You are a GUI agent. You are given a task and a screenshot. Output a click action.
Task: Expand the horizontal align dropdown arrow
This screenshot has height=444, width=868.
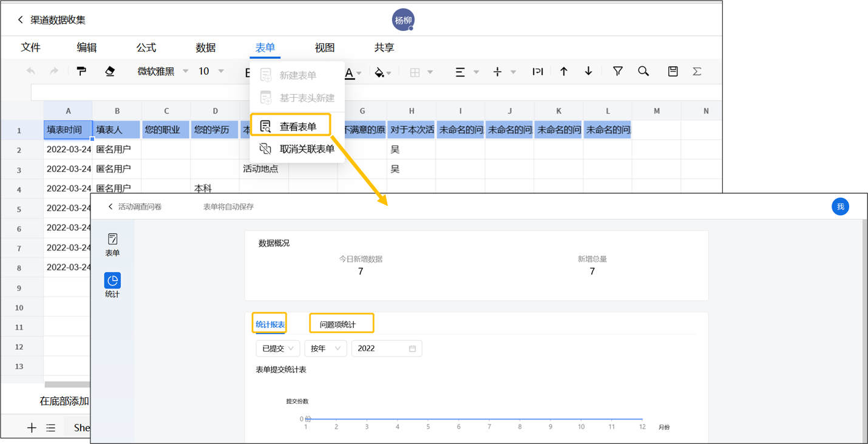[x=476, y=72]
